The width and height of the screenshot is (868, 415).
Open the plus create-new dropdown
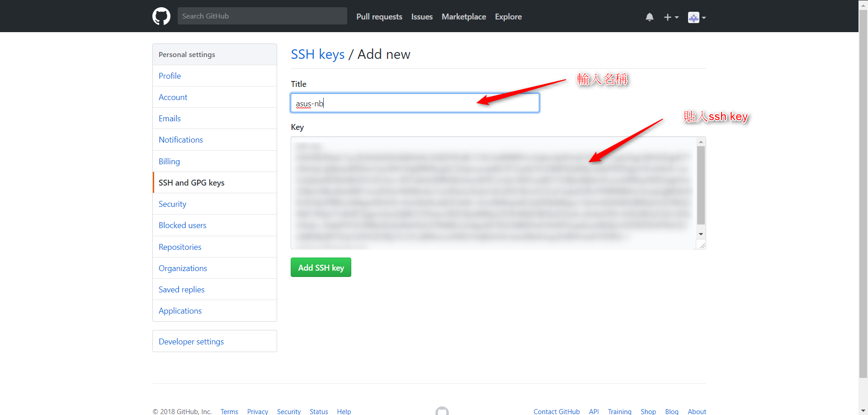click(x=671, y=17)
